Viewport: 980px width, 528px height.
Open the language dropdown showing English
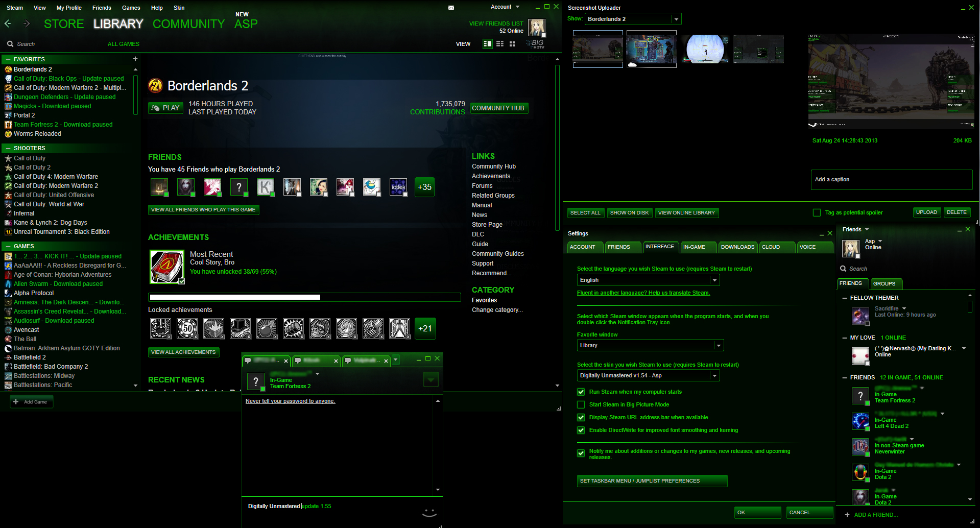coord(648,280)
